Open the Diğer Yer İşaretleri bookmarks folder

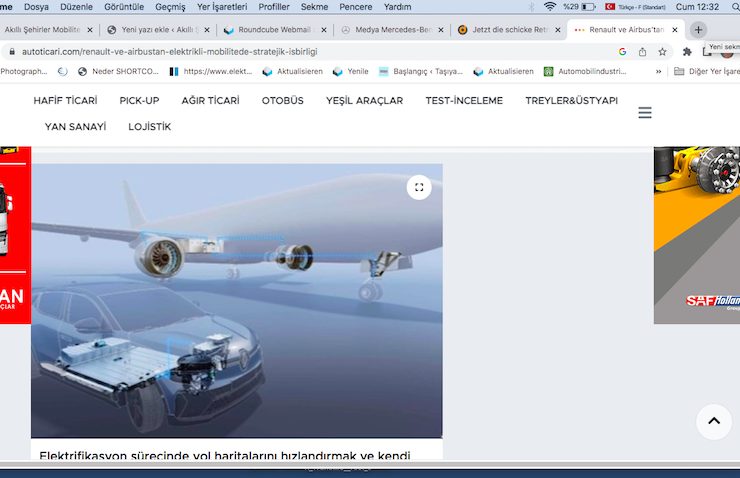(706, 71)
